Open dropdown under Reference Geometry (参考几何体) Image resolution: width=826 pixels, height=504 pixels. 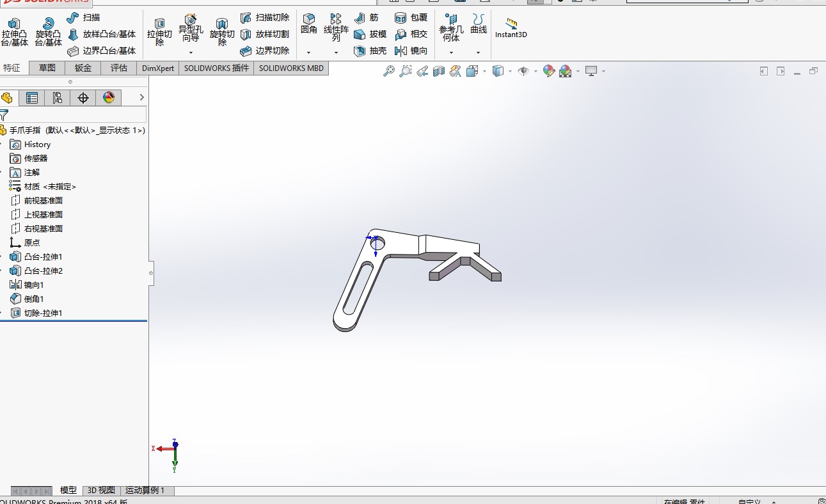(x=451, y=52)
